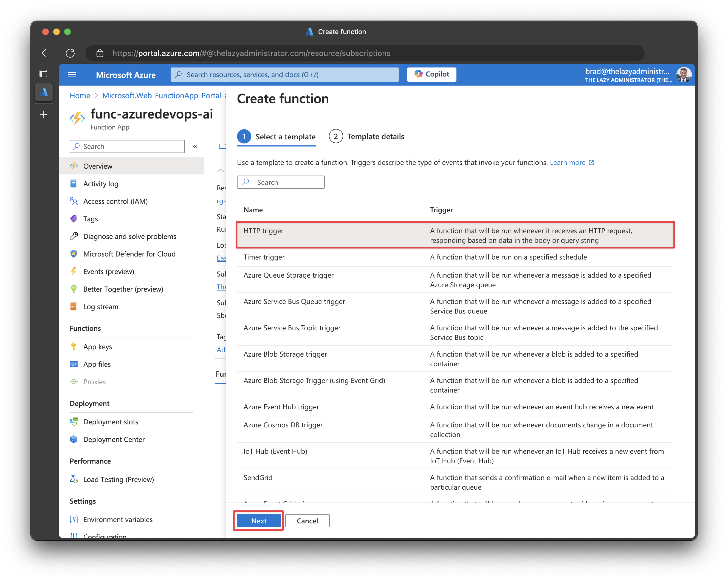Open Diagnose and solve problems

(131, 236)
